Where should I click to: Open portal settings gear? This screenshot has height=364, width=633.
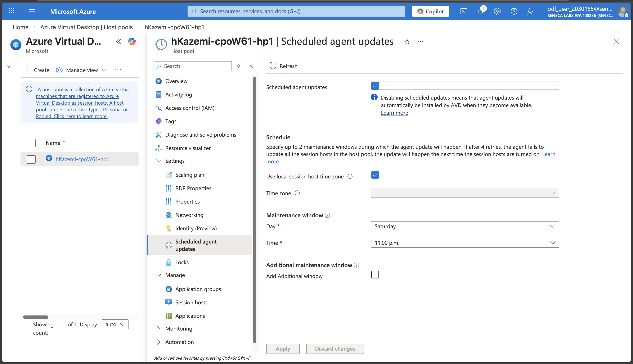497,11
